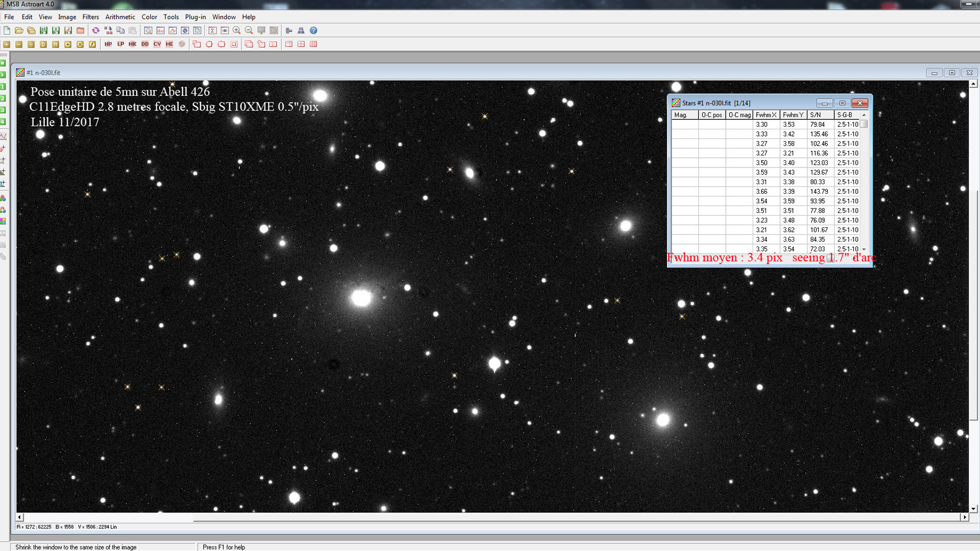Image resolution: width=980 pixels, height=551 pixels.
Task: Click the profile graph sidebar icon
Action: (3, 136)
